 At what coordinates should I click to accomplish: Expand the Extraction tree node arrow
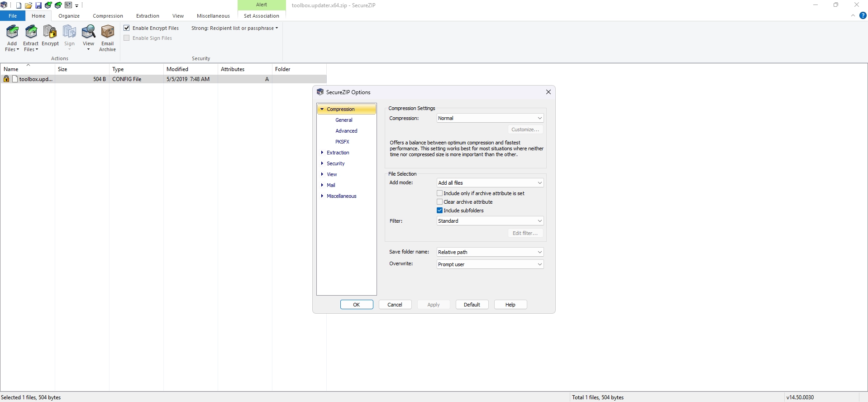tap(322, 153)
